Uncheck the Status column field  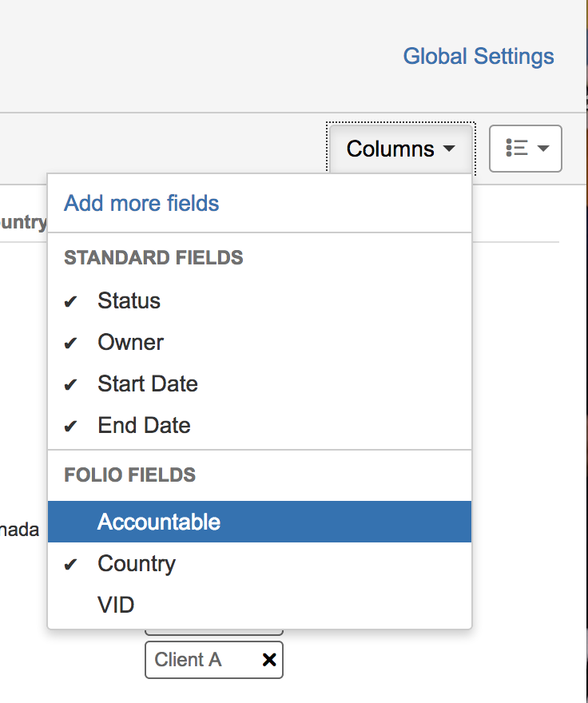(129, 301)
